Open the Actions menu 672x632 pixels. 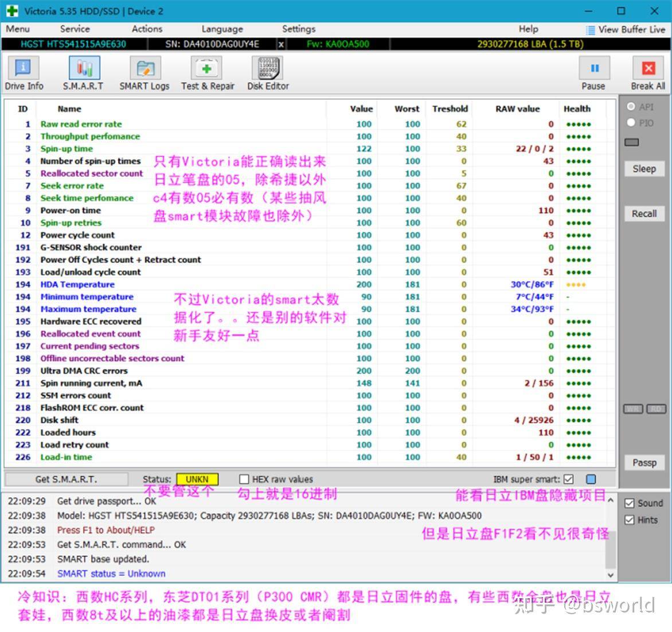pos(147,29)
